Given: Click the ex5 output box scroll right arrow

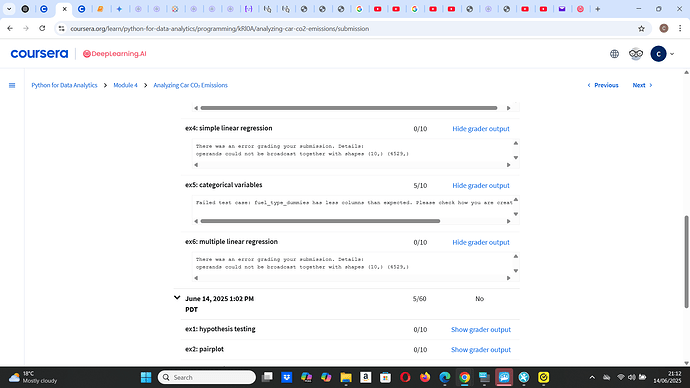Looking at the screenshot, I should [508, 221].
